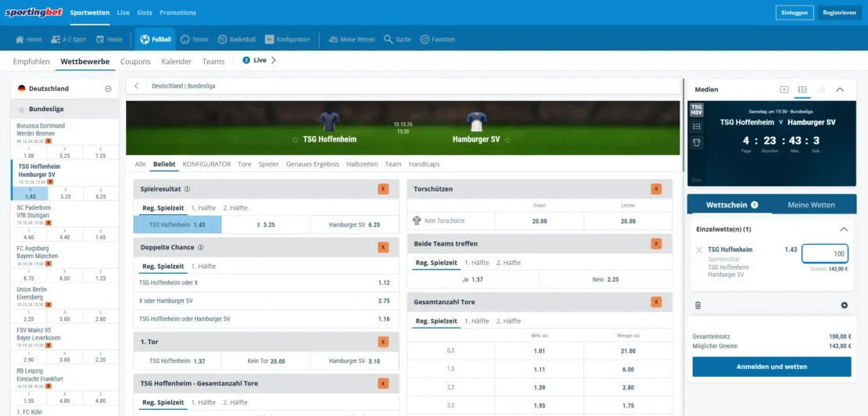Click the K badge on 1. Tor
Image resolution: width=868 pixels, height=416 pixels.
pyautogui.click(x=383, y=342)
